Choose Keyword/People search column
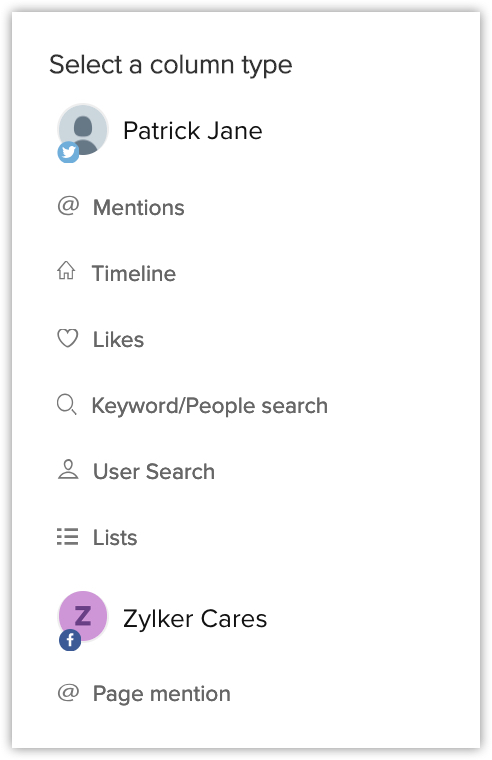This screenshot has width=492, height=760. 210,406
